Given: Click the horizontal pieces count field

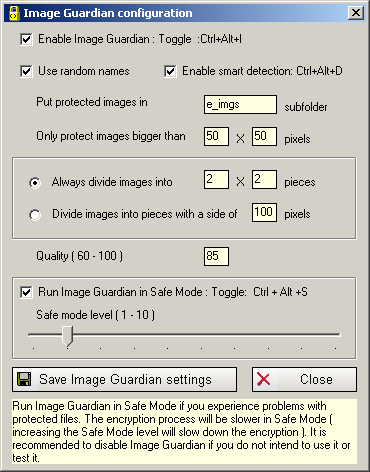Looking at the screenshot, I should coord(216,180).
